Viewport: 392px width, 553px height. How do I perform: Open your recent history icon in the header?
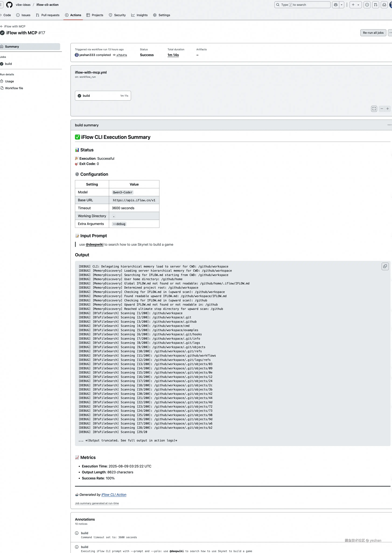tap(367, 5)
